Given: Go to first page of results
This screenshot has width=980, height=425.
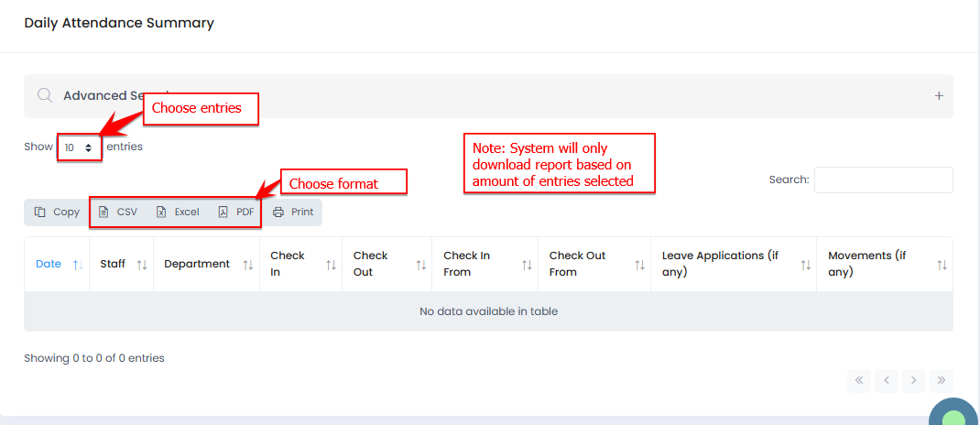Looking at the screenshot, I should (859, 380).
